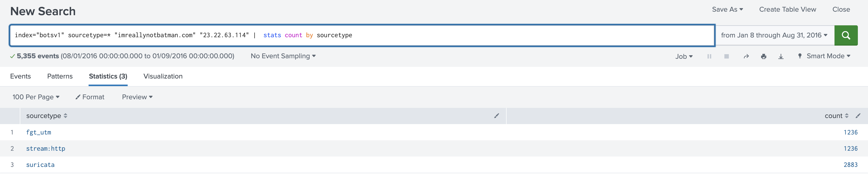868x195 pixels.
Task: Change the 100 Per Page setting
Action: tap(35, 97)
